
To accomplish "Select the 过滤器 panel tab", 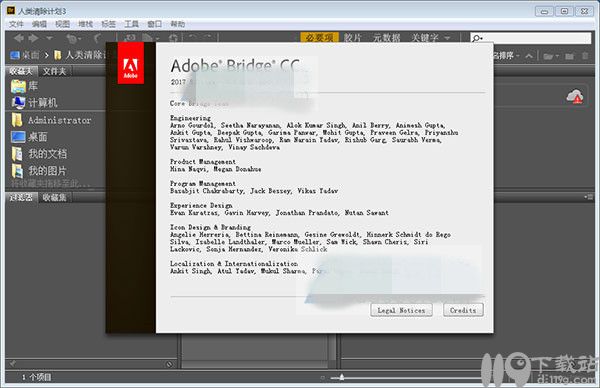I will click(x=21, y=197).
